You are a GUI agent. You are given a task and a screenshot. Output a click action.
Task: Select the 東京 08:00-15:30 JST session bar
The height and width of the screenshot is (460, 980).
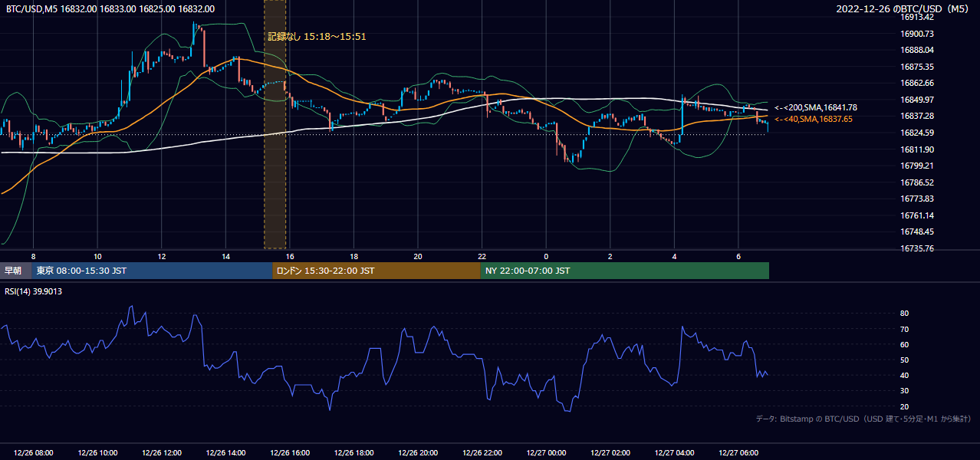(x=152, y=271)
